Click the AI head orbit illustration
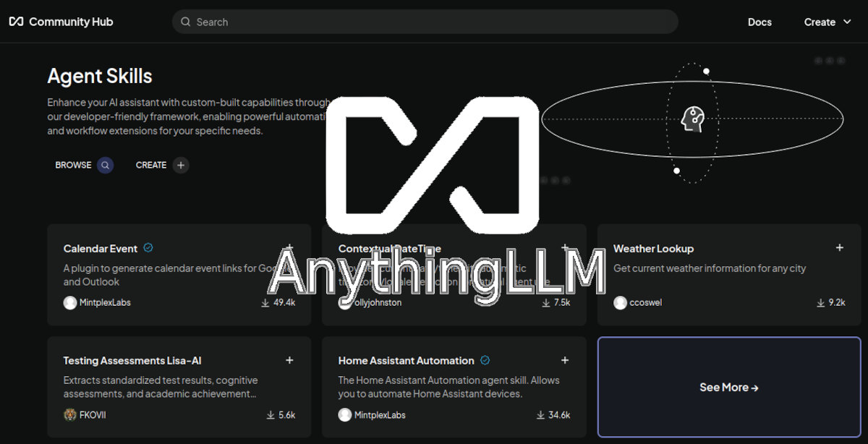Image resolution: width=868 pixels, height=444 pixels. point(692,121)
